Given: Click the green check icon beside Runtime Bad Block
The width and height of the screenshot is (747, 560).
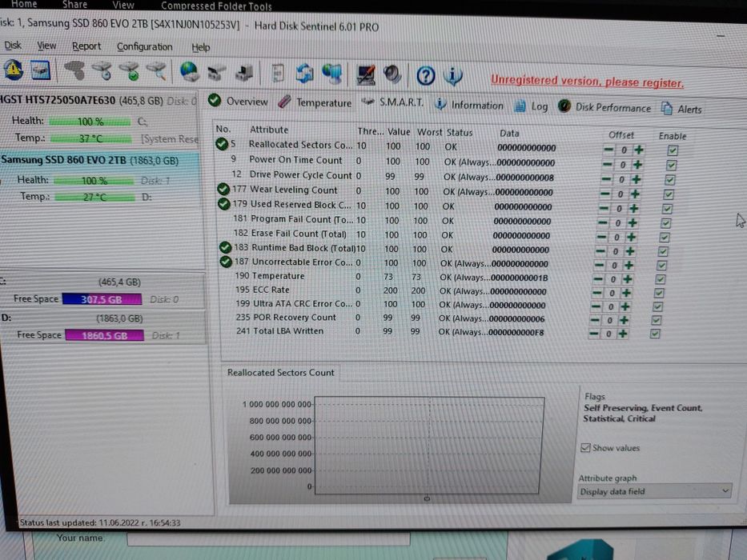Looking at the screenshot, I should [x=225, y=247].
